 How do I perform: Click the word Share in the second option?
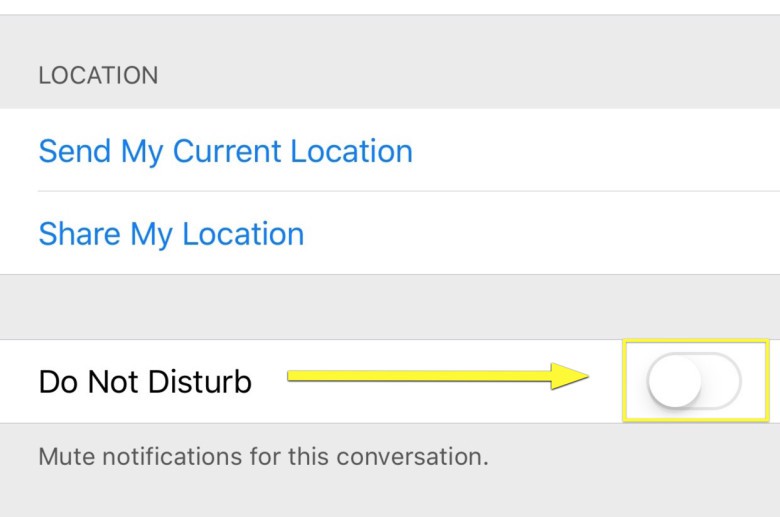[x=79, y=234]
